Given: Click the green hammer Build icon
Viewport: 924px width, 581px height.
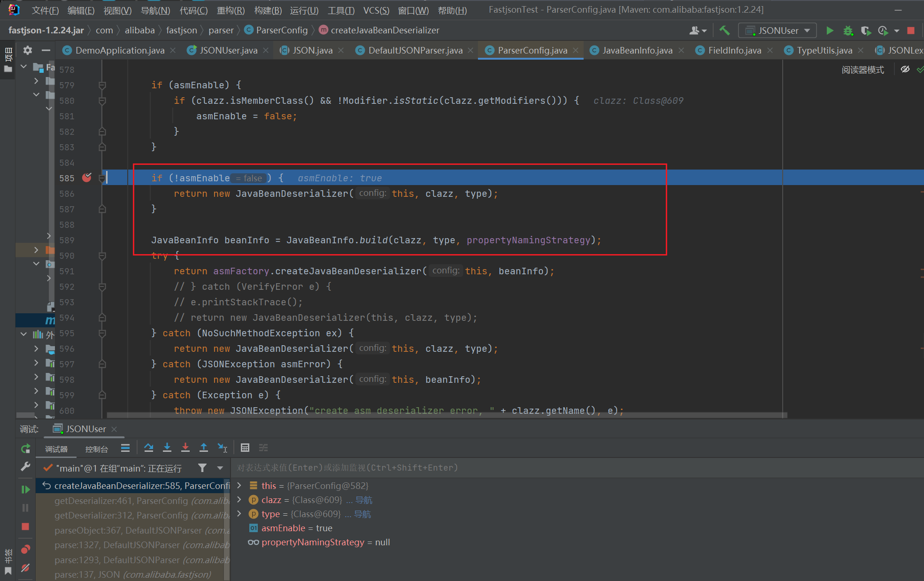Looking at the screenshot, I should tap(724, 31).
